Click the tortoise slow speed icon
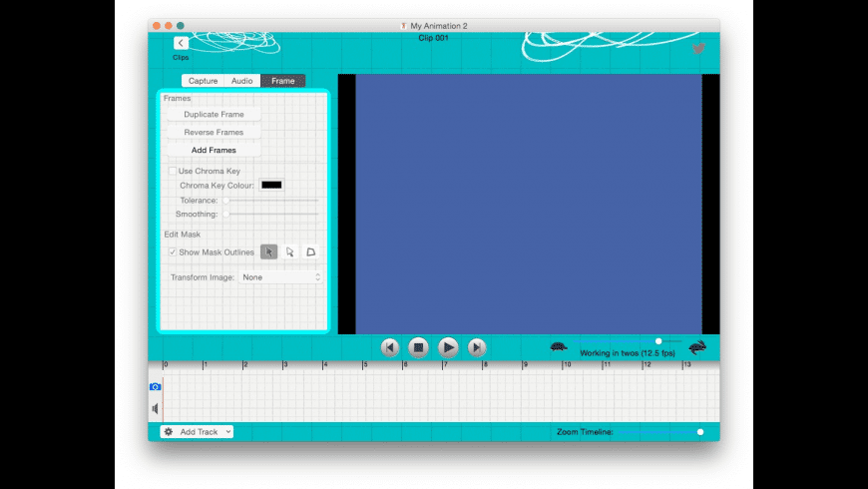Image resolution: width=868 pixels, height=489 pixels. coord(559,346)
